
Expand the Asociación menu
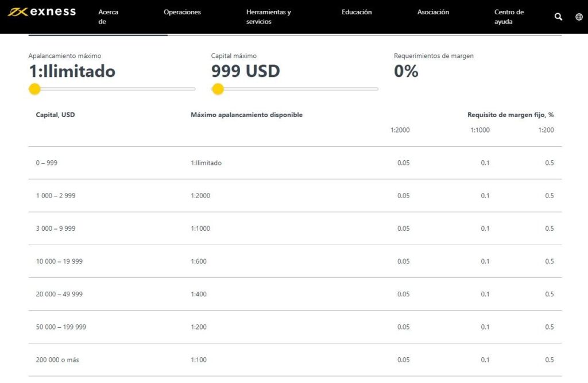pyautogui.click(x=433, y=12)
